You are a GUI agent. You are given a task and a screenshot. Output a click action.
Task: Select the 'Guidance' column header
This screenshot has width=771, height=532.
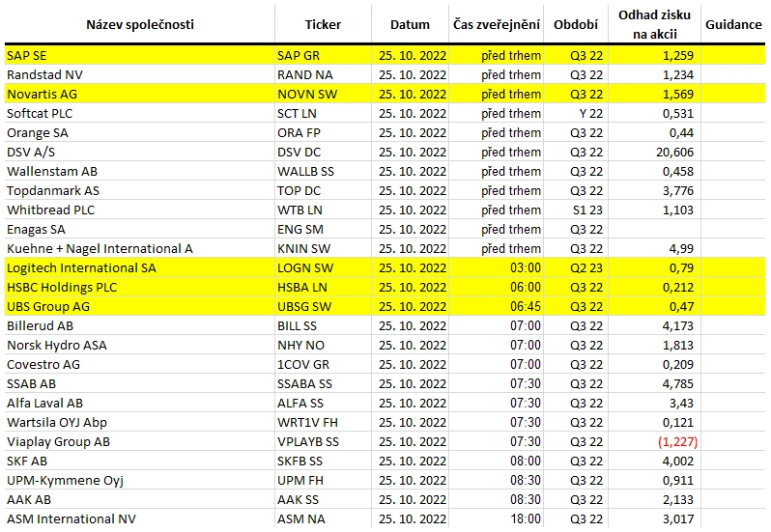(733, 24)
